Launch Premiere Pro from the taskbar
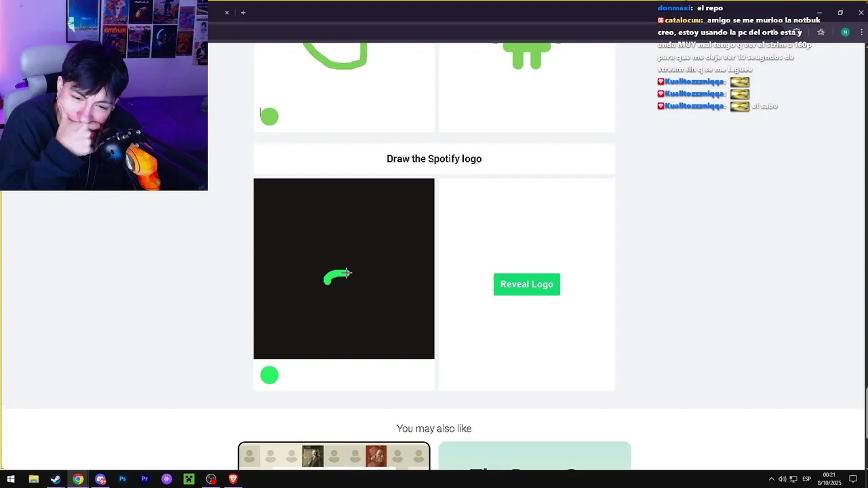 (144, 479)
